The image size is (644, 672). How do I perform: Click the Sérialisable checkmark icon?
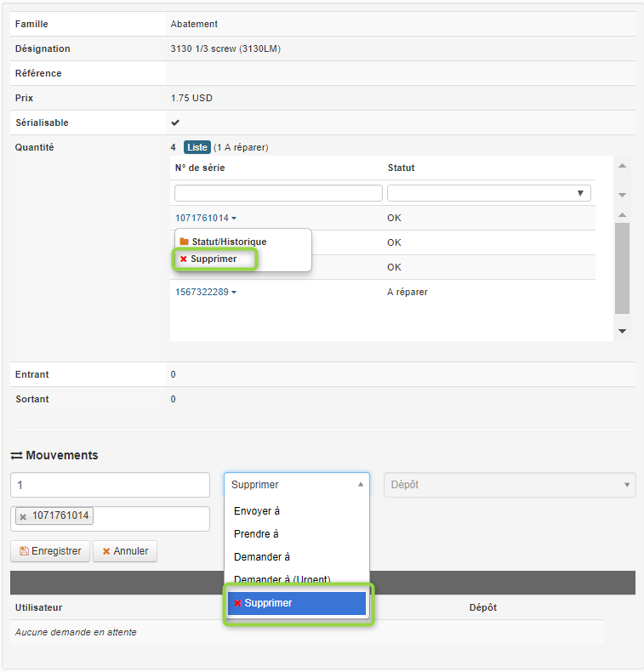(174, 122)
